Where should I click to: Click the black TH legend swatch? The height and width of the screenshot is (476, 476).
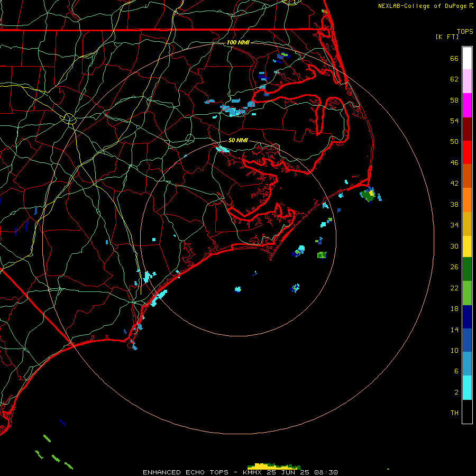[x=467, y=411]
